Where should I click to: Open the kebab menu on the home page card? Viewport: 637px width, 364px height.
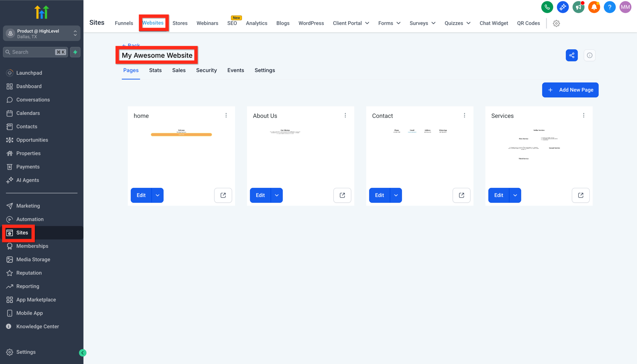click(x=226, y=115)
